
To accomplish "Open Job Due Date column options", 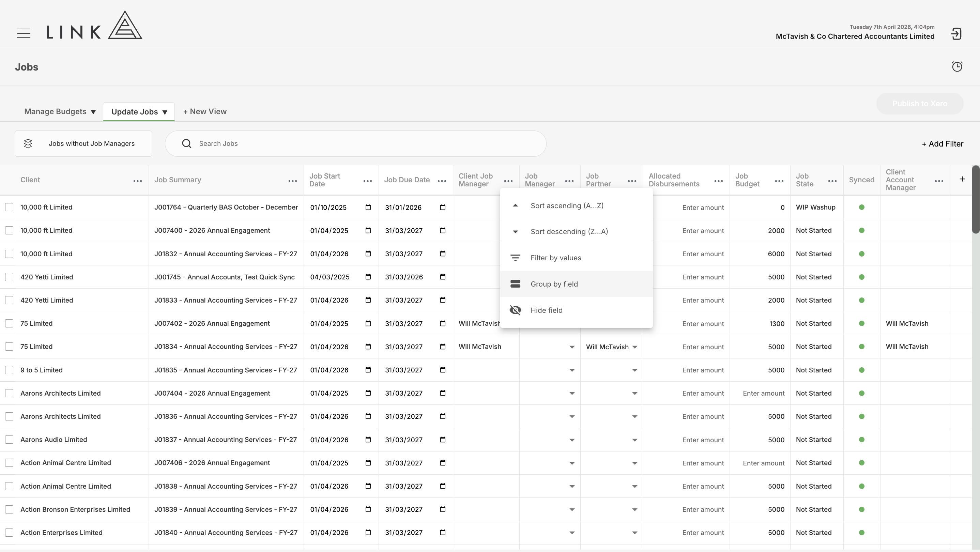I will (442, 181).
